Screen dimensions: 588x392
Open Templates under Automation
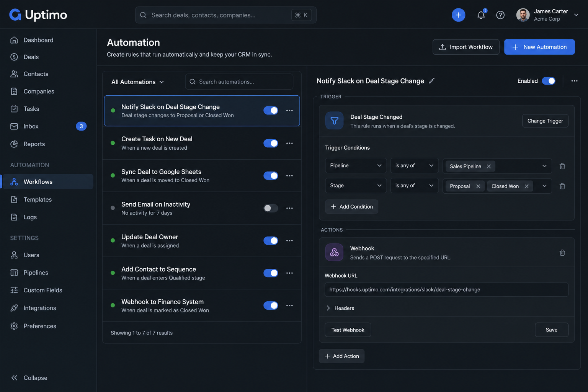48,199
